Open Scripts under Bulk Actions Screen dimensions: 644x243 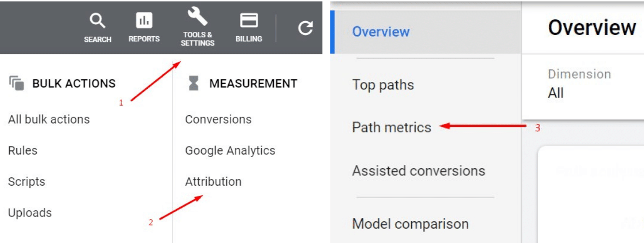point(27,182)
